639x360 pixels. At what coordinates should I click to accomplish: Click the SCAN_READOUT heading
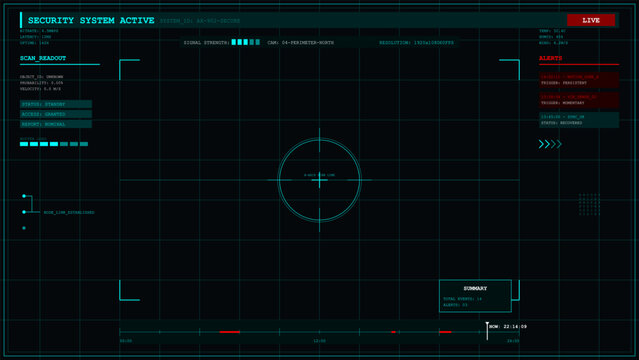click(x=43, y=58)
